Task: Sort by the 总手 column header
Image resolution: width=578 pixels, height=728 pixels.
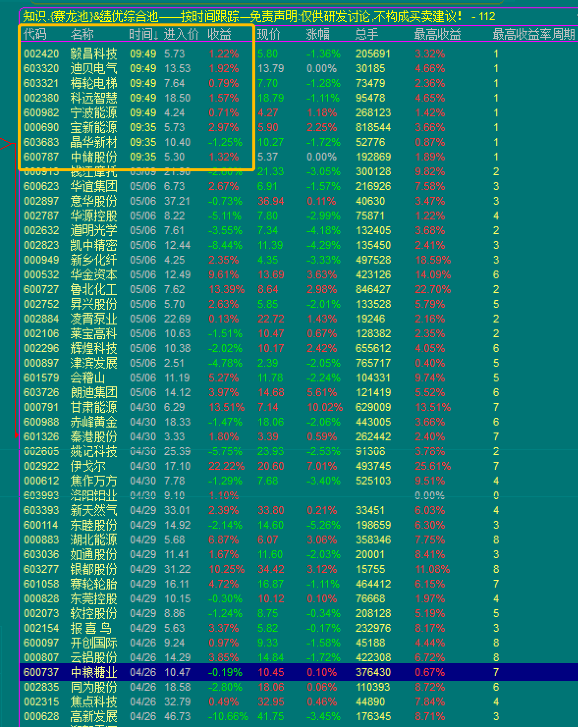Action: [x=367, y=34]
